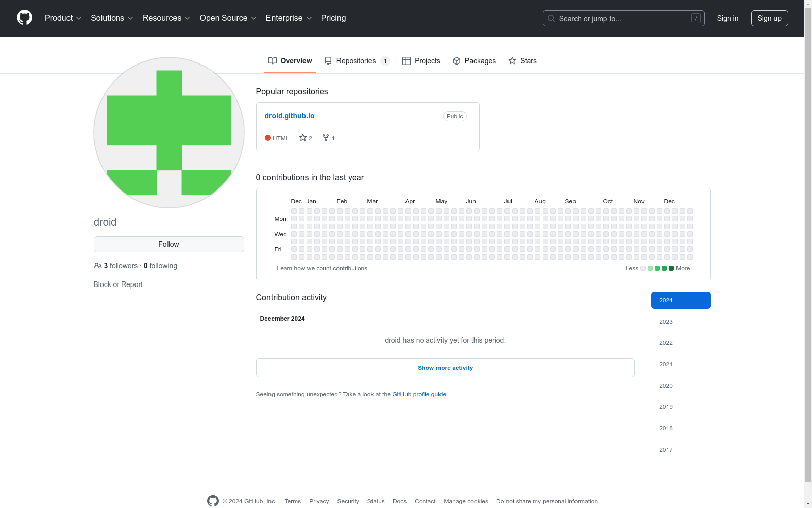
Task: Click the Packages cube icon
Action: point(457,61)
